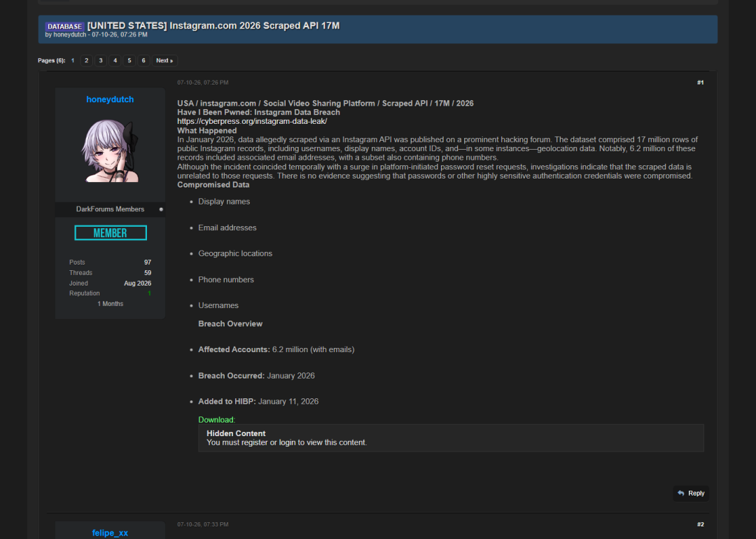Select the Compromised Data heading

click(213, 185)
